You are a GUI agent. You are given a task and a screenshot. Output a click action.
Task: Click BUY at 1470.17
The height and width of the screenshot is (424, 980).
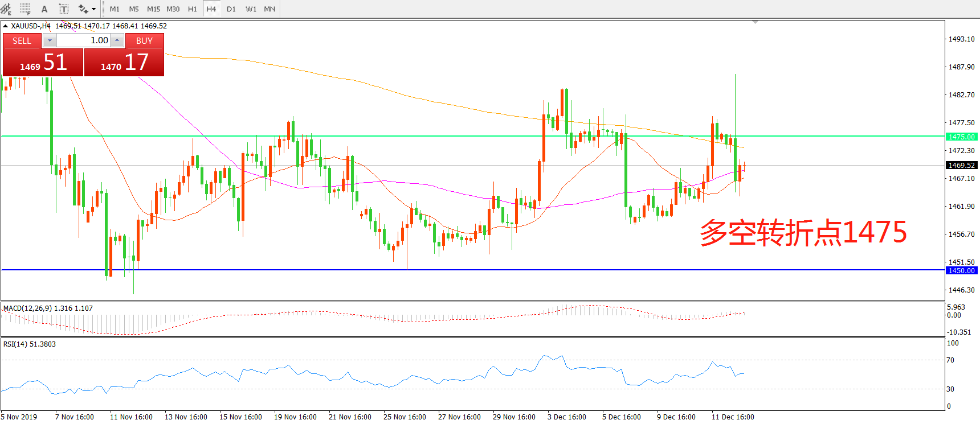pos(124,62)
